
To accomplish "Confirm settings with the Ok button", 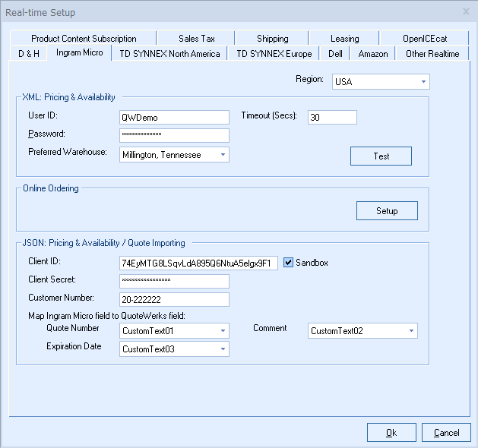I will click(391, 433).
